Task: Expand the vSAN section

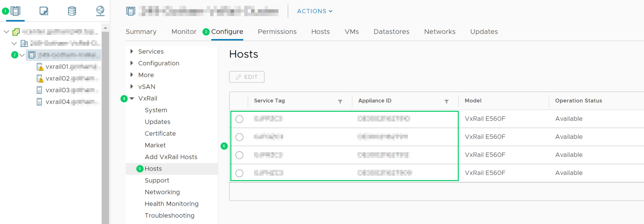Action: 132,87
